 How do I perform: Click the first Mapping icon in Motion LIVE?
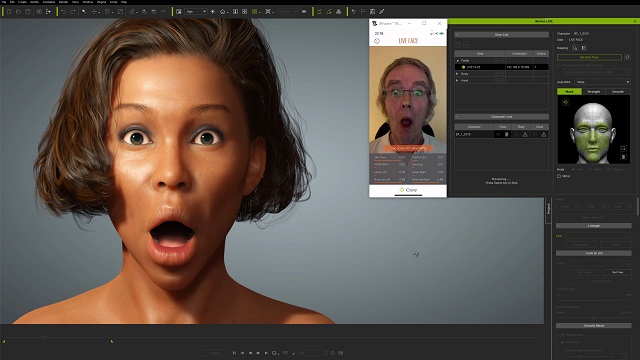pyautogui.click(x=575, y=48)
